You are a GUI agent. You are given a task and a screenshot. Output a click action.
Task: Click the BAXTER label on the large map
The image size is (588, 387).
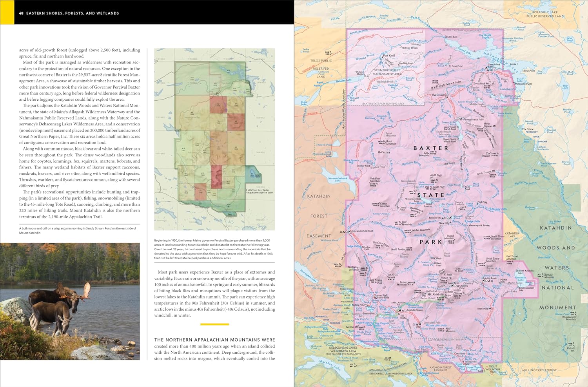coord(431,148)
